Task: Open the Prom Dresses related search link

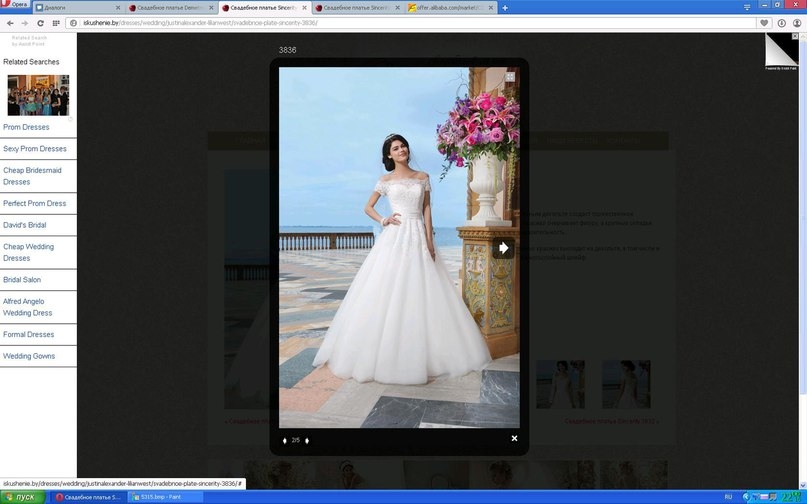Action: tap(26, 127)
